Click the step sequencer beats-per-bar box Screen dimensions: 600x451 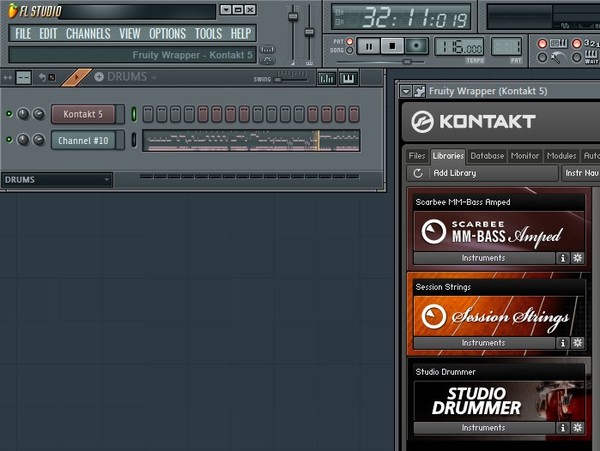23,78
